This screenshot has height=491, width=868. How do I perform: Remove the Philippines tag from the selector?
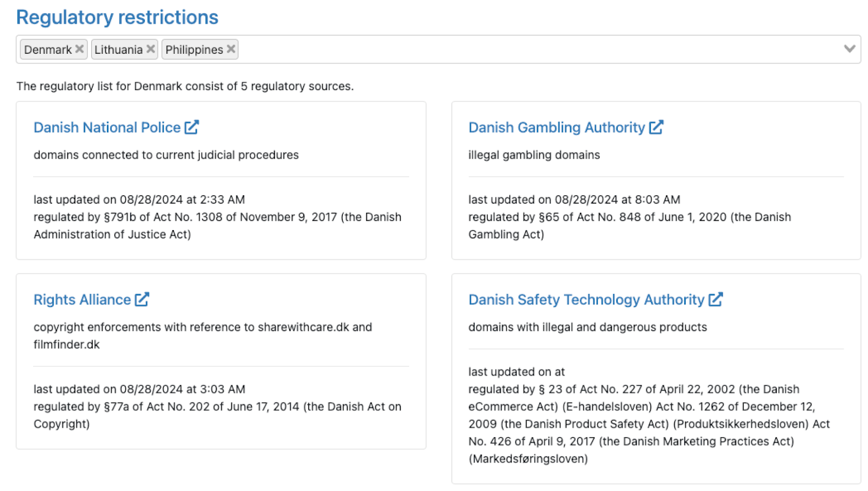[231, 49]
